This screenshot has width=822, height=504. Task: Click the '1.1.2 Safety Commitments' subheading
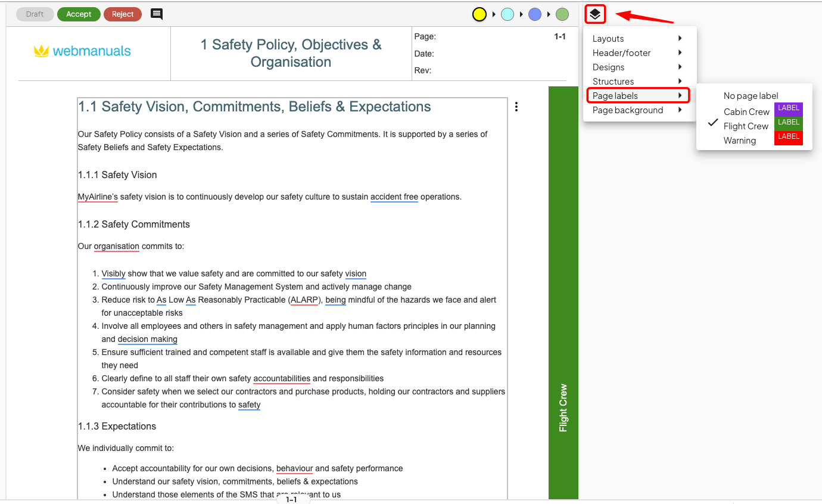[134, 225]
